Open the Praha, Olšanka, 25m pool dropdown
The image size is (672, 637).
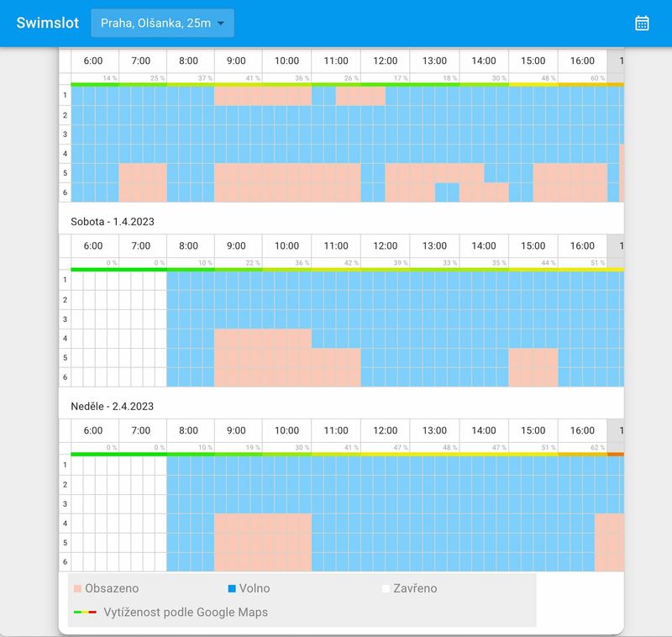162,24
